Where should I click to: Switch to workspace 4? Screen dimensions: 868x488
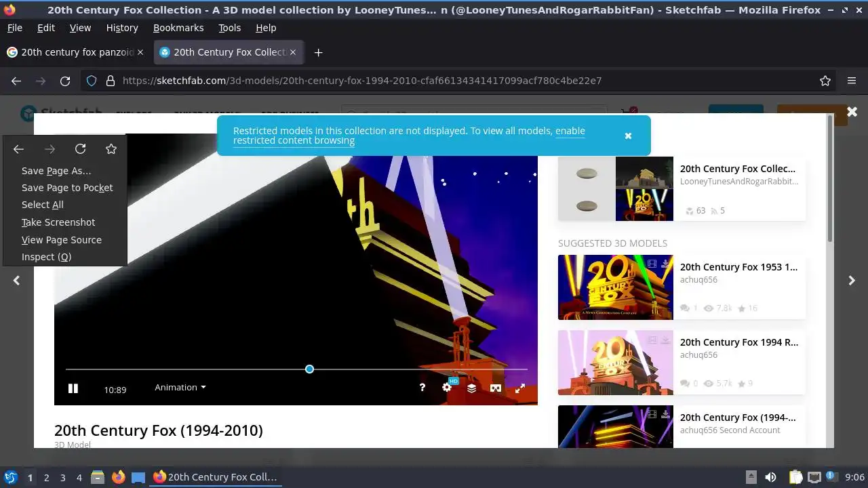pyautogui.click(x=79, y=477)
